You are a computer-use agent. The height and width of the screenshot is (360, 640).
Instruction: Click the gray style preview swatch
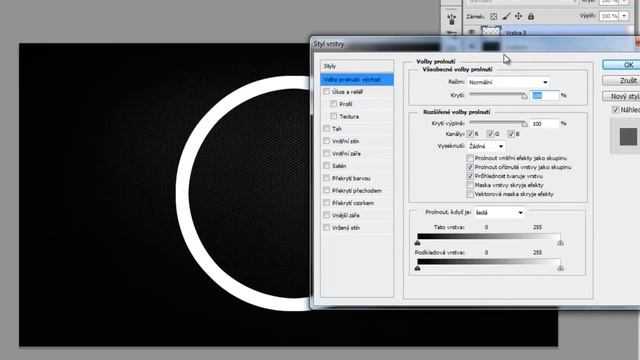click(x=628, y=137)
